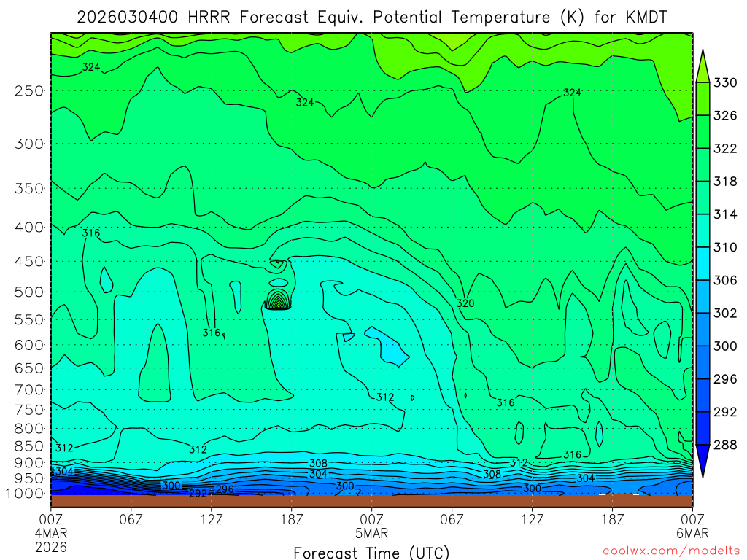Click the 288 colorbar value label
The image size is (747, 560).
pyautogui.click(x=725, y=445)
